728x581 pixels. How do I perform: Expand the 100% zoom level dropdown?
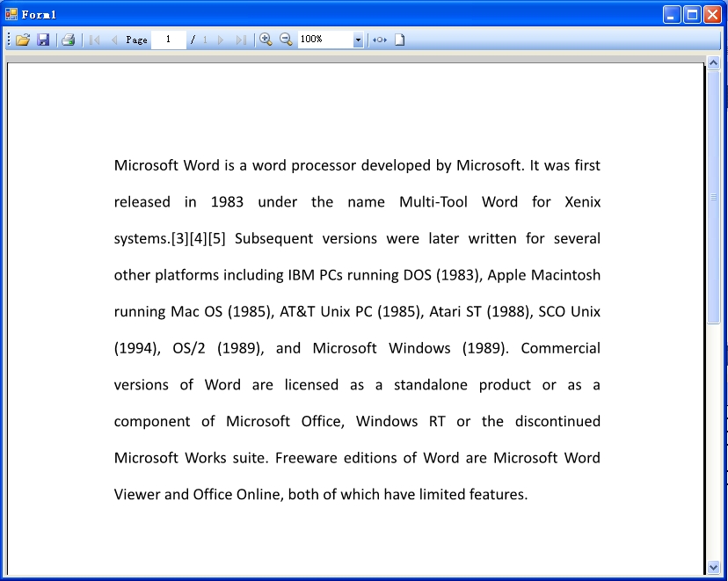[358, 40]
